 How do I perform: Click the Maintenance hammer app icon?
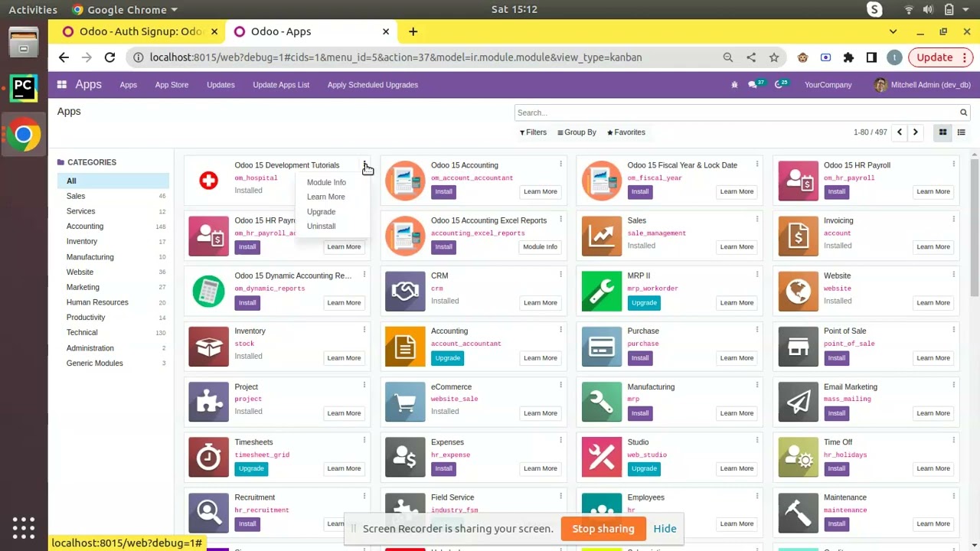coord(799,513)
